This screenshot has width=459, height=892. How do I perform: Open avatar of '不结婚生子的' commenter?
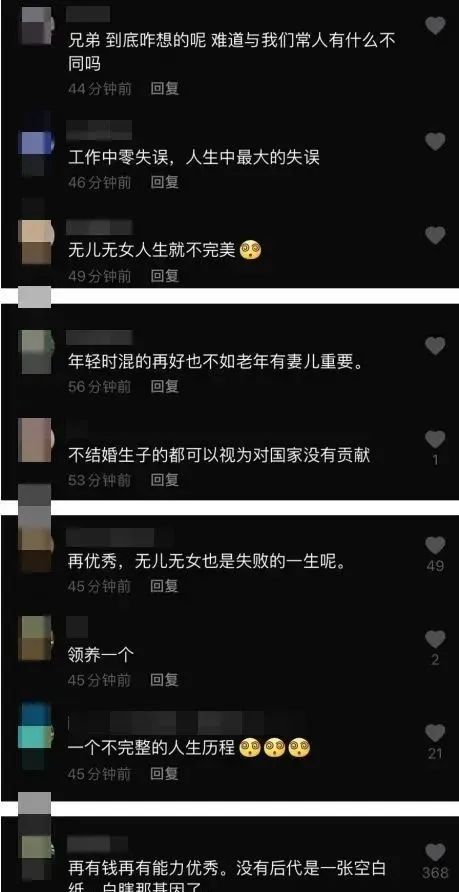pyautogui.click(x=35, y=440)
